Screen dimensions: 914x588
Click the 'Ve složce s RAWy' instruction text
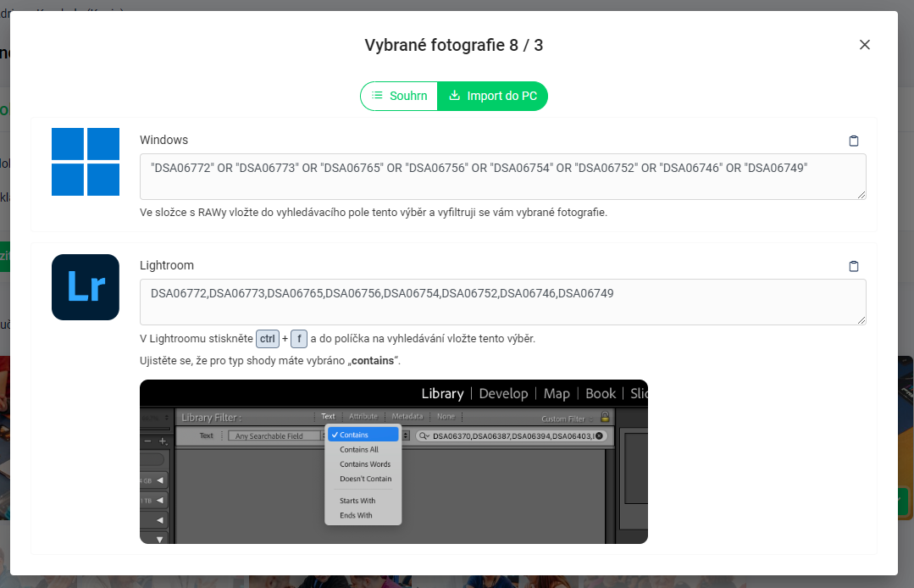(x=373, y=212)
